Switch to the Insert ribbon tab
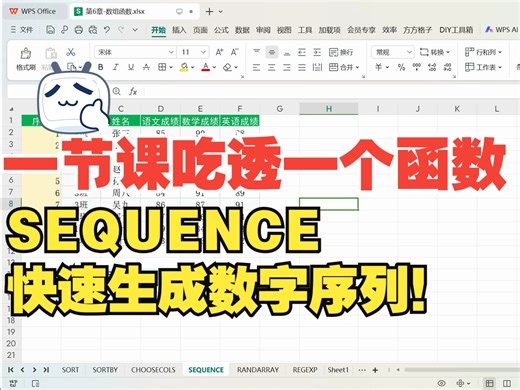The width and height of the screenshot is (520, 390). [x=179, y=30]
